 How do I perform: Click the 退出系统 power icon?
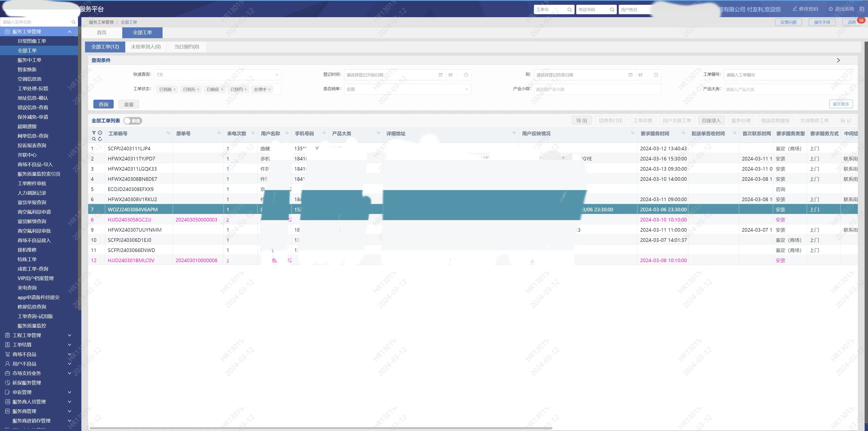(831, 9)
